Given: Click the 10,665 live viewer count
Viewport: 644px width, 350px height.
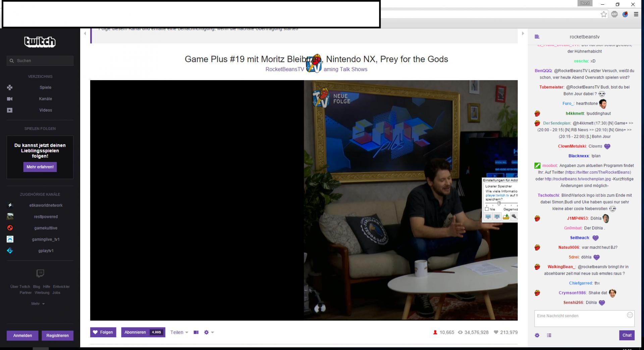Looking at the screenshot, I should 443,333.
